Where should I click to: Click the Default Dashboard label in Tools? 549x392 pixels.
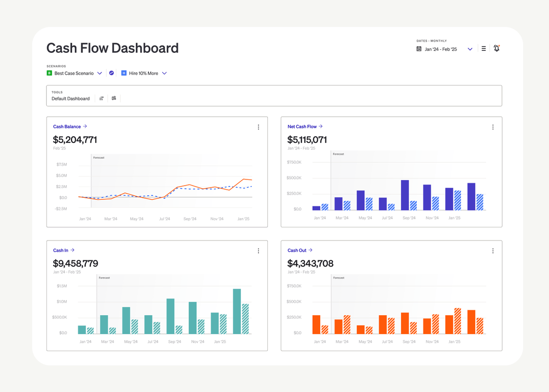coord(71,99)
